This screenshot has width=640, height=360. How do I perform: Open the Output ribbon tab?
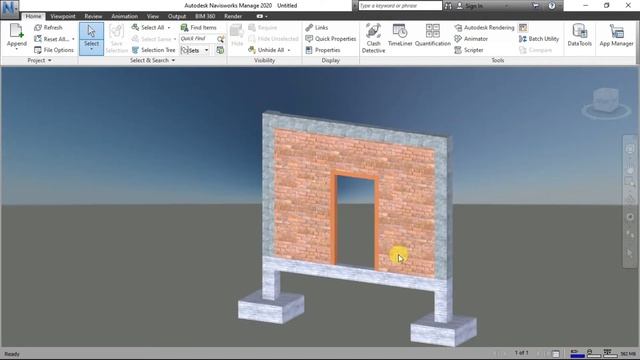[x=177, y=16]
